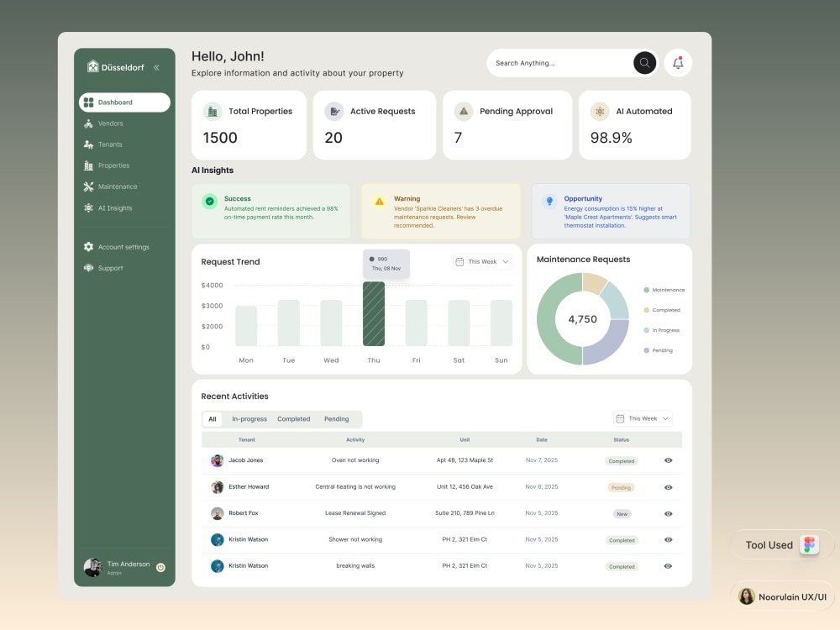The width and height of the screenshot is (840, 630).
Task: Click the Warning triangle icon in insights
Action: (x=380, y=202)
